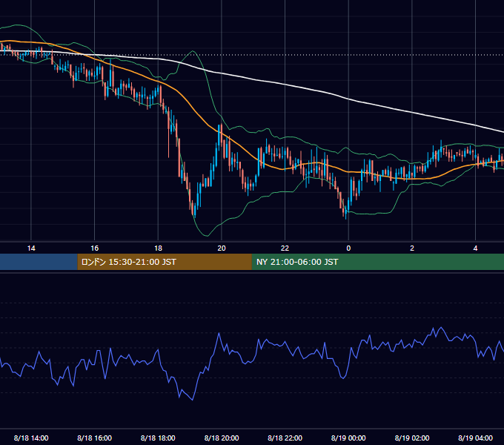Click the NY 21:00-06:00 JST session bar

[x=378, y=262]
